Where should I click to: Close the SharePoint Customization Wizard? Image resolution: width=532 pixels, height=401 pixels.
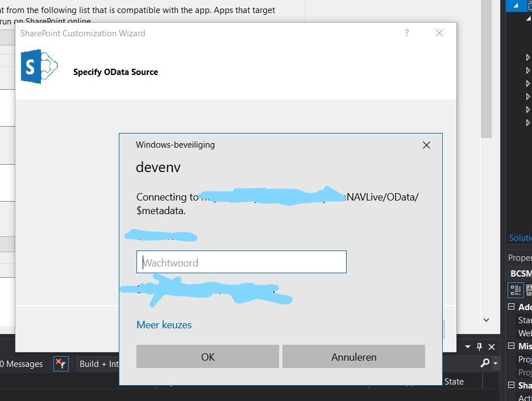439,33
